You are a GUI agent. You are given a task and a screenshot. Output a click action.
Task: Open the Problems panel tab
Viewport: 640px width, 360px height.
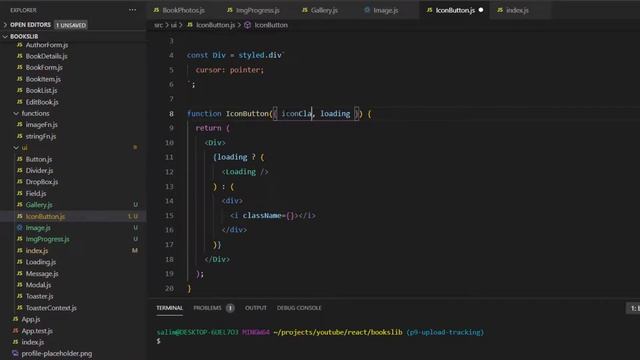click(x=207, y=308)
